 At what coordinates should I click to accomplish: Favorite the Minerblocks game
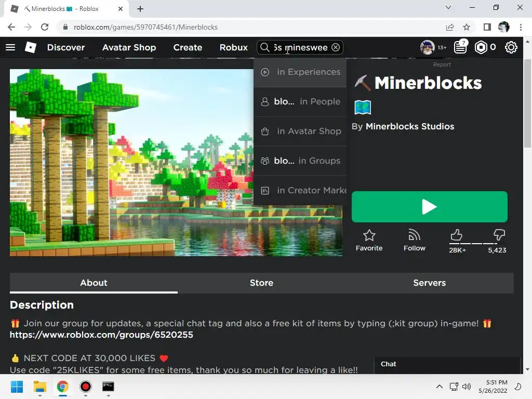[x=369, y=241]
